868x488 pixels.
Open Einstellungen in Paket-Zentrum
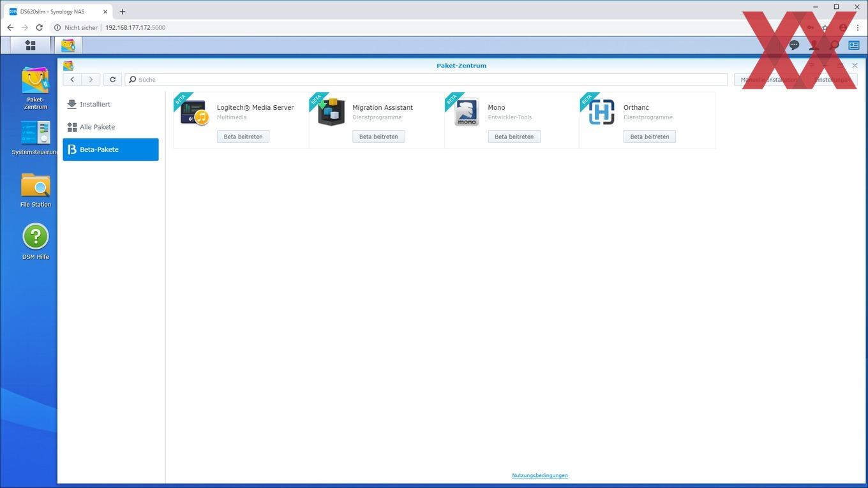[x=832, y=80]
